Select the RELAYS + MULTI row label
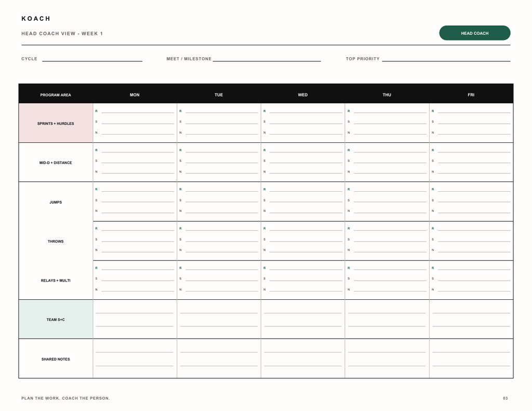Image resolution: width=532 pixels, height=411 pixels. [56, 281]
